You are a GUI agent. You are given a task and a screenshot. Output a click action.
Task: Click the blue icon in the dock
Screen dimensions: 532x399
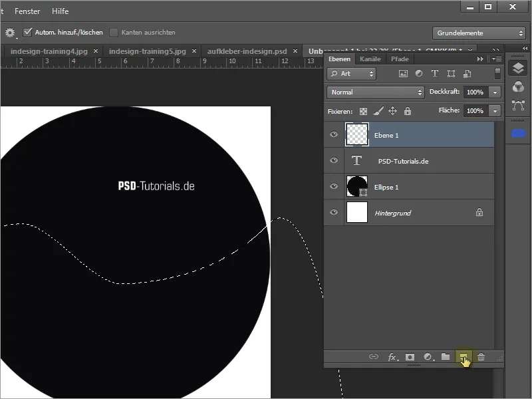pyautogui.click(x=519, y=134)
